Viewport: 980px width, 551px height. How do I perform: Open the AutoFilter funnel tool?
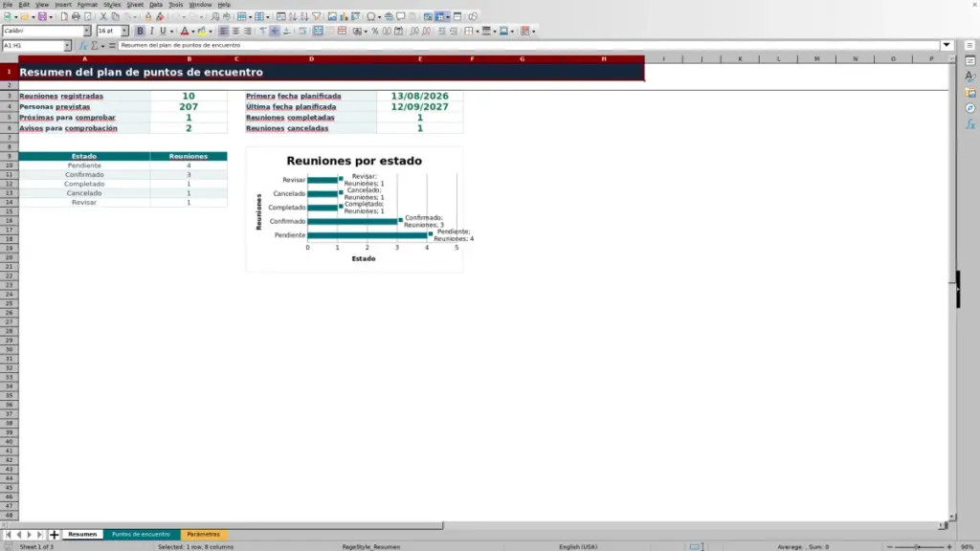317,17
